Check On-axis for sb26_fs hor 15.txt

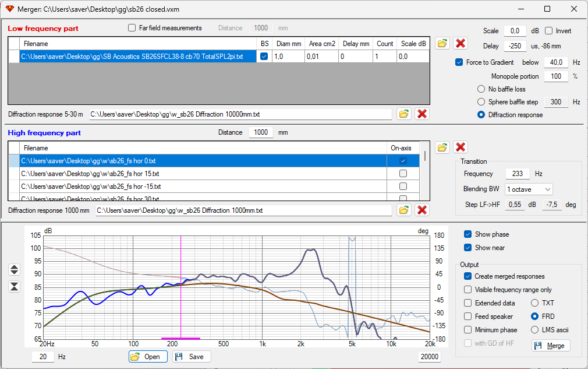pos(403,174)
